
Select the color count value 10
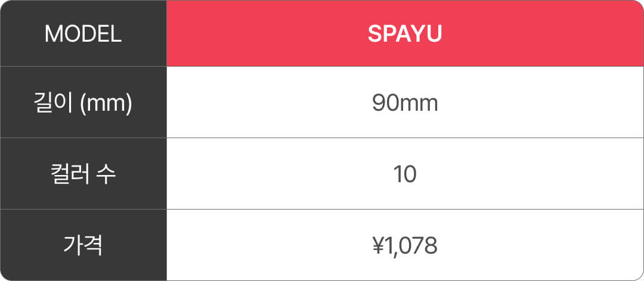(405, 175)
